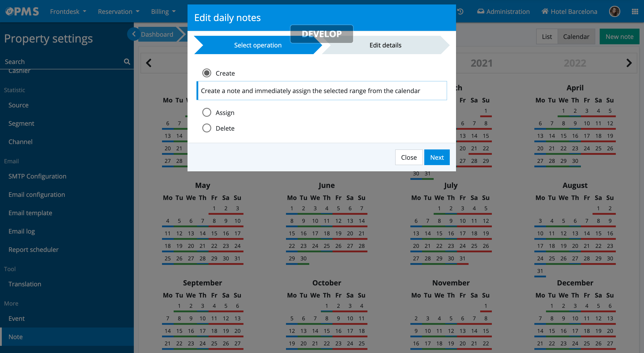Open the Billing dropdown menu

click(163, 11)
